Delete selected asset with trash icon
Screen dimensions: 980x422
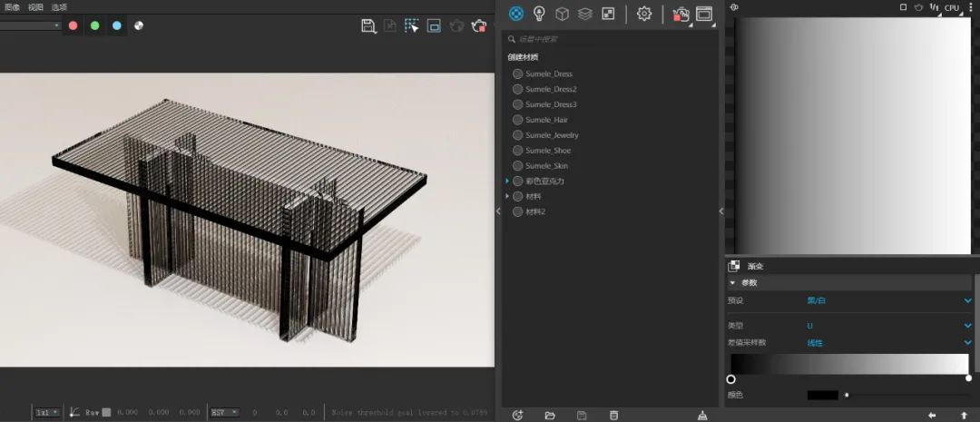(613, 415)
